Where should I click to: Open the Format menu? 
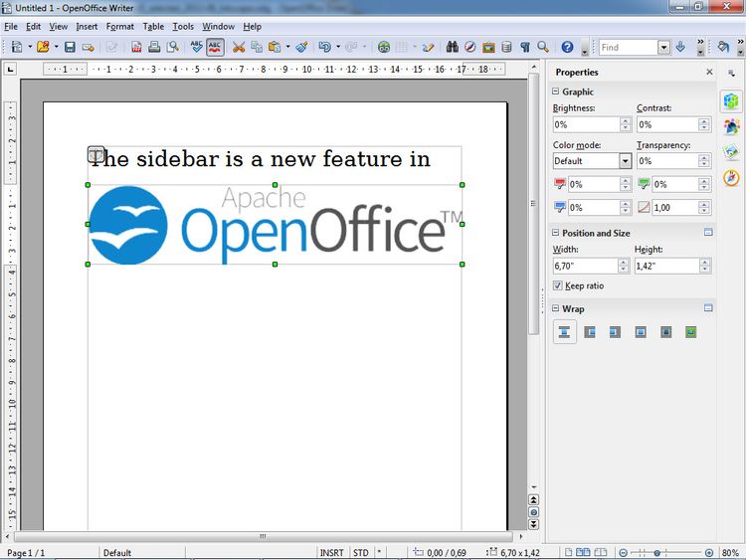pos(120,27)
